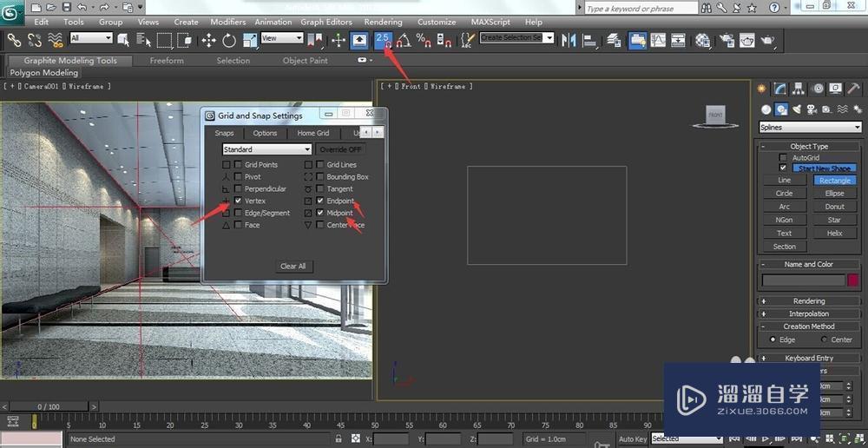Screen dimensions: 868x448
Task: Open the Graph Editors menu
Action: pos(326,23)
